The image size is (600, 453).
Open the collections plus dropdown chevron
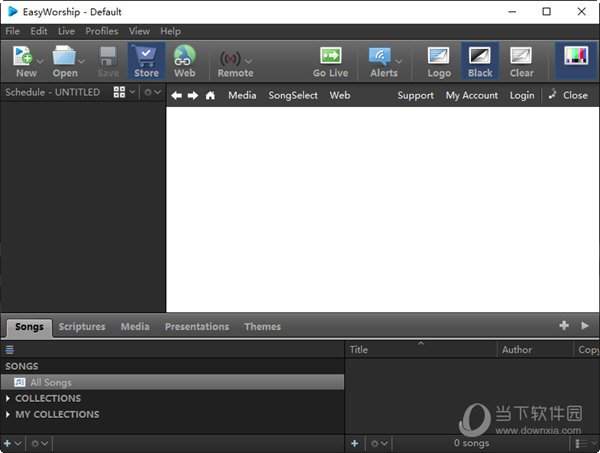(x=18, y=443)
